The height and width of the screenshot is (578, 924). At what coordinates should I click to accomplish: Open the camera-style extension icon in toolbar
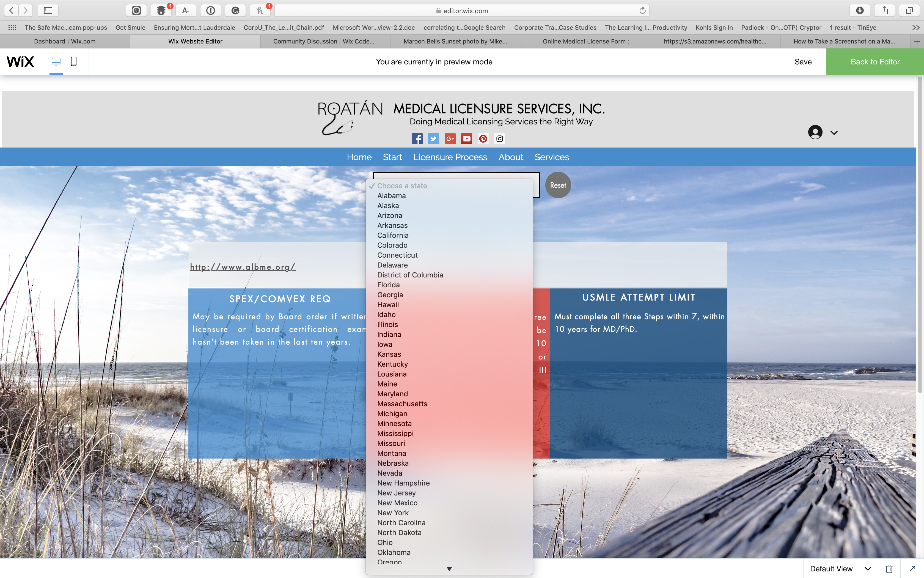click(x=136, y=10)
